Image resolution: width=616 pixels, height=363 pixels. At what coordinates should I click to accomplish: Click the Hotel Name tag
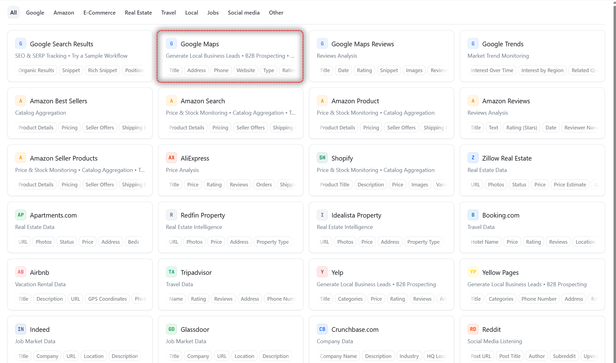484,242
